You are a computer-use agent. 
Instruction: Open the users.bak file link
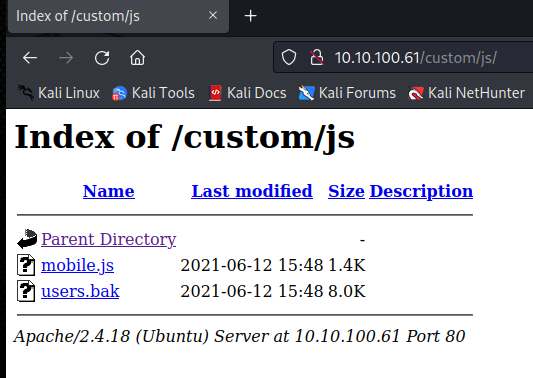point(80,291)
